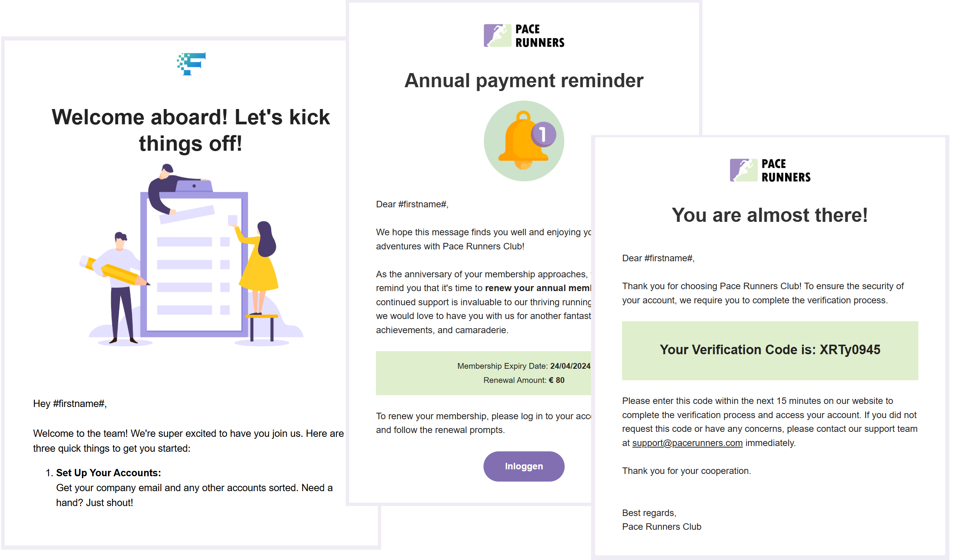Click the Membership Expiry Date line
The width and height of the screenshot is (962, 560).
pos(523,366)
